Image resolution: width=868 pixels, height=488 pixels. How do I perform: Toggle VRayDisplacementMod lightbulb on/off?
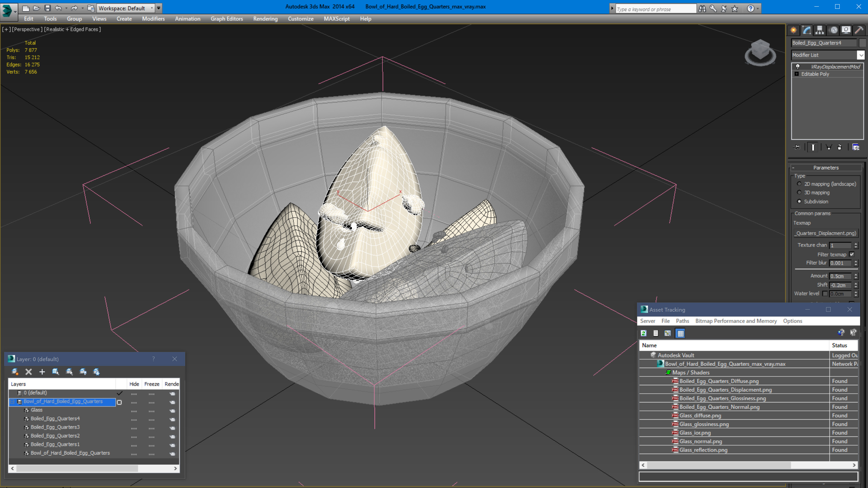click(797, 66)
